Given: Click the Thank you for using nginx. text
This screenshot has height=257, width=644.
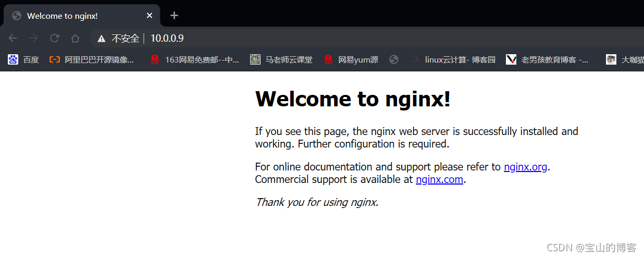Looking at the screenshot, I should click(317, 202).
